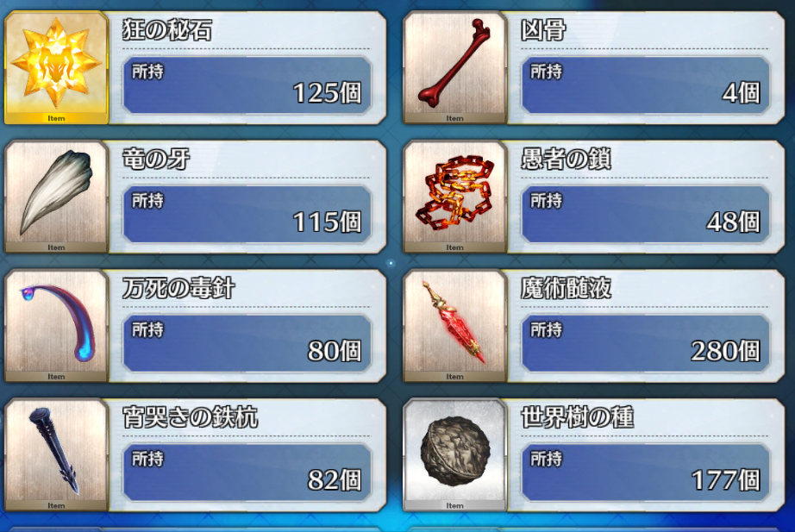Tap the red 凶骨 bone icon

pos(454,67)
